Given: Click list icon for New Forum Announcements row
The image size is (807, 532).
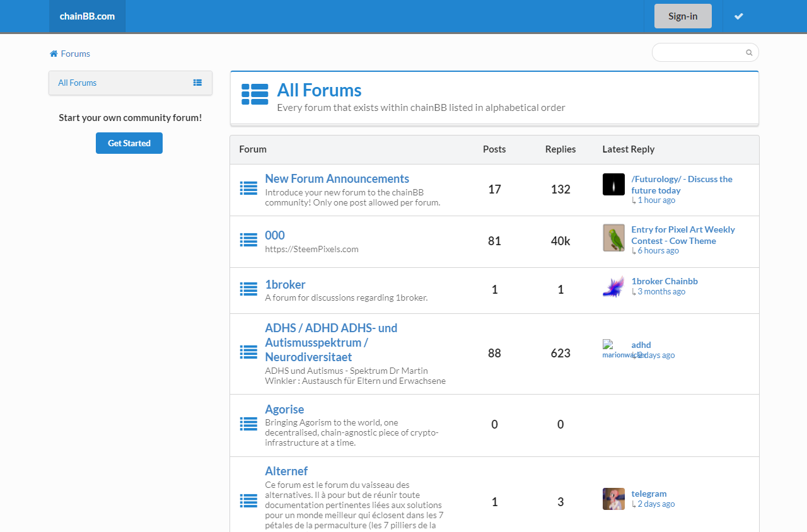Looking at the screenshot, I should (x=249, y=188).
